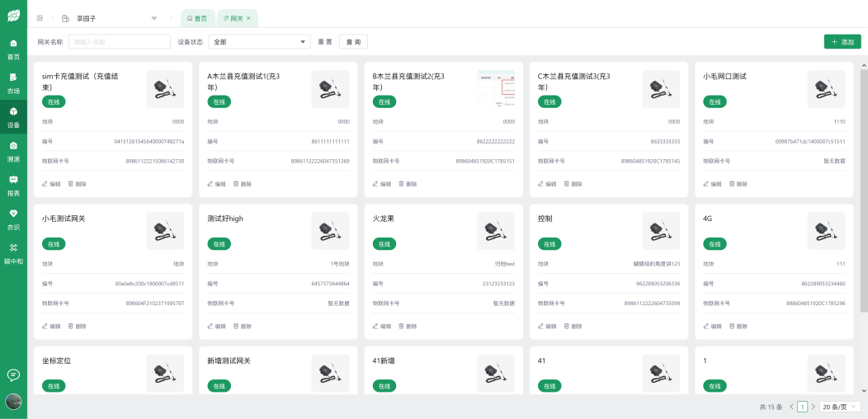Open the 农场 farm sidebar item
868x419 pixels.
coord(13,83)
